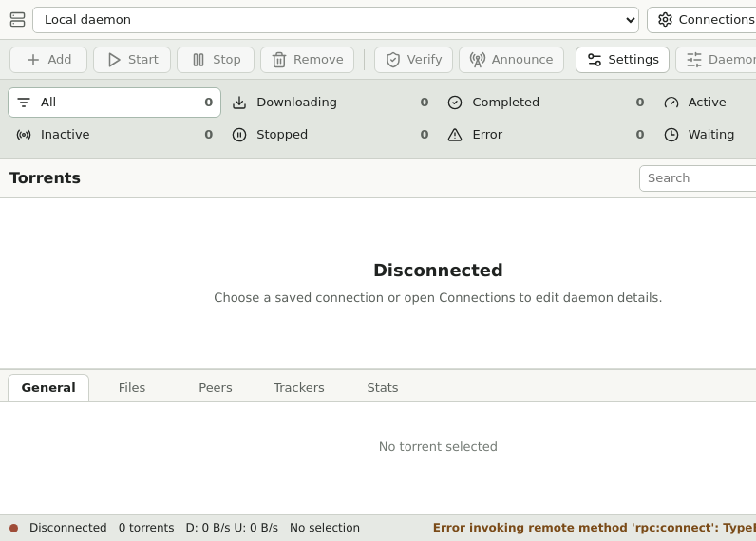Click the Disconnected text in status bar

point(68,528)
